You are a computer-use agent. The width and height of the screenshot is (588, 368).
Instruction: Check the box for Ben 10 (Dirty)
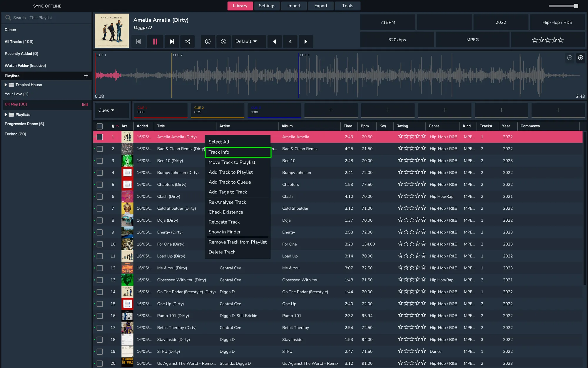click(x=100, y=161)
